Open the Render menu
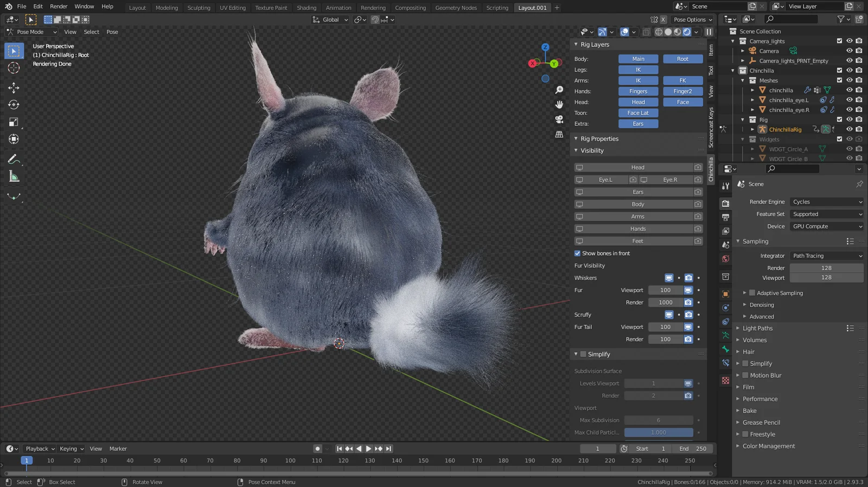Image resolution: width=868 pixels, height=487 pixels. point(59,7)
